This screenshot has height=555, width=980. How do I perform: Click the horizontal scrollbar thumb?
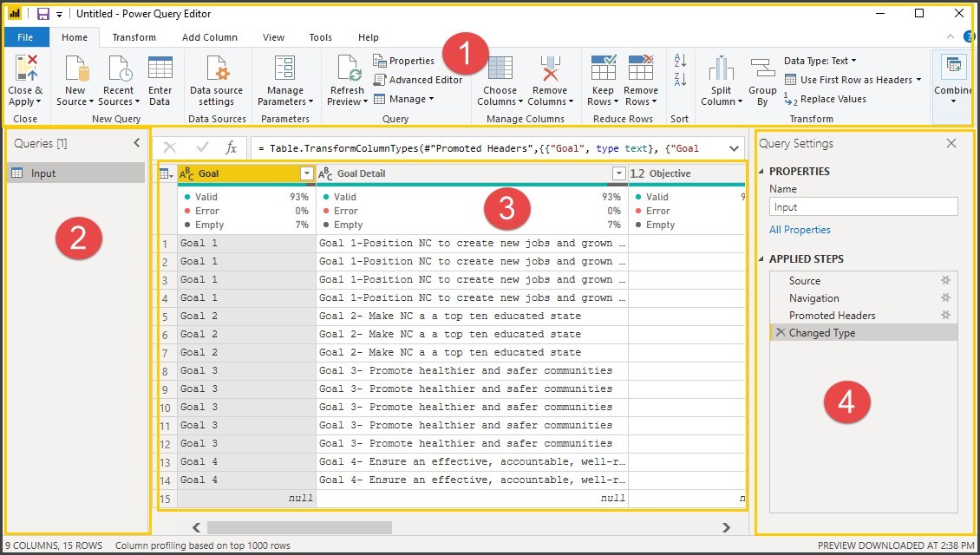pyautogui.click(x=299, y=527)
